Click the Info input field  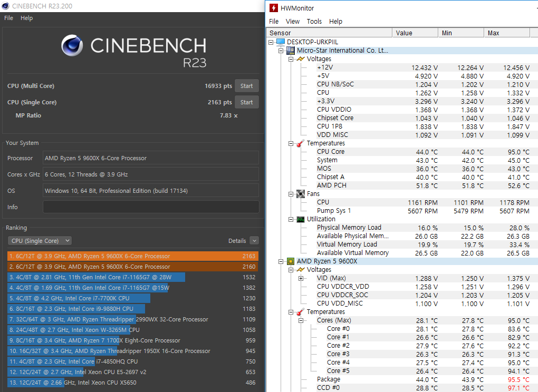151,207
